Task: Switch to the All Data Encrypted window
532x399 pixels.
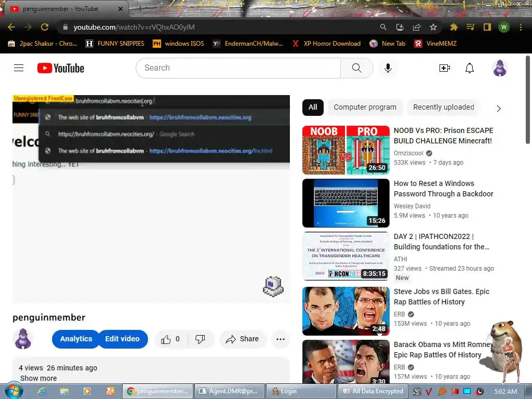Action: point(372,391)
